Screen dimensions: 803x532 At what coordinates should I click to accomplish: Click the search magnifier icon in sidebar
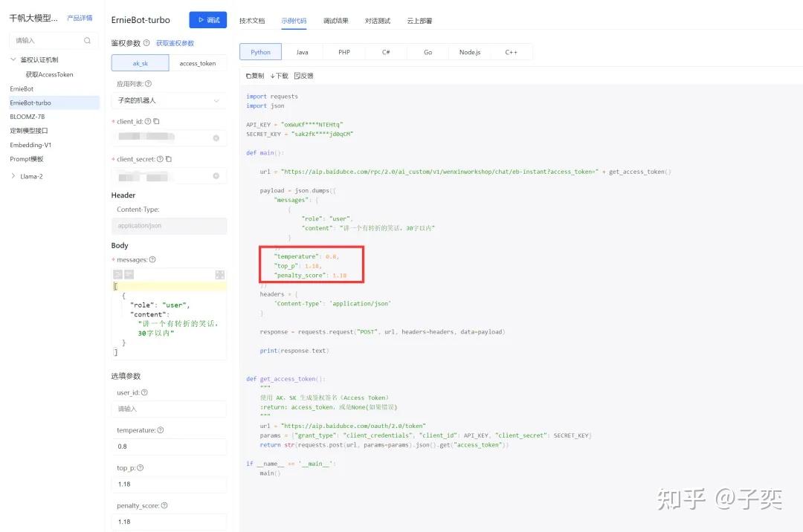(x=87, y=40)
